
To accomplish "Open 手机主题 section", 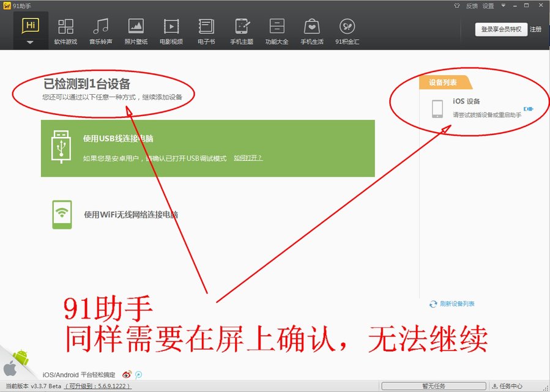I will [242, 32].
